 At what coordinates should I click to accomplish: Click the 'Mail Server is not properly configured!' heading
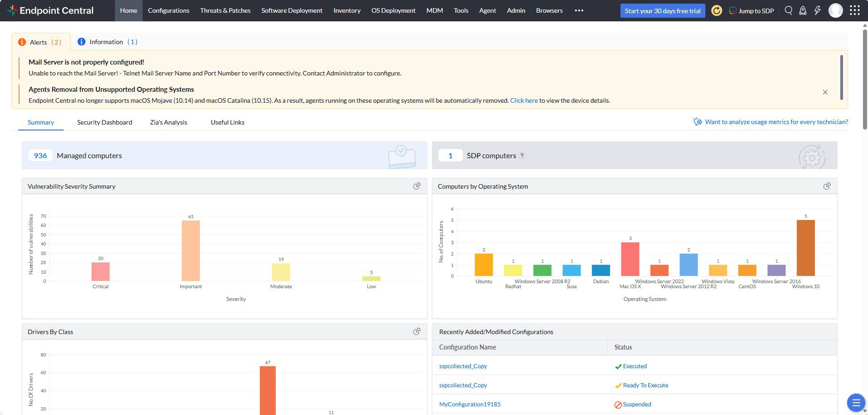pos(86,62)
